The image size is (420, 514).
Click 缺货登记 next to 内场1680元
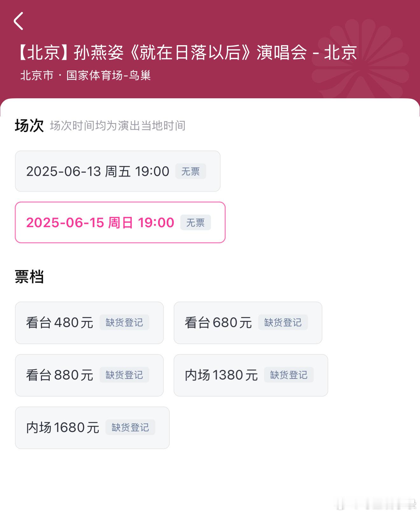click(x=130, y=427)
